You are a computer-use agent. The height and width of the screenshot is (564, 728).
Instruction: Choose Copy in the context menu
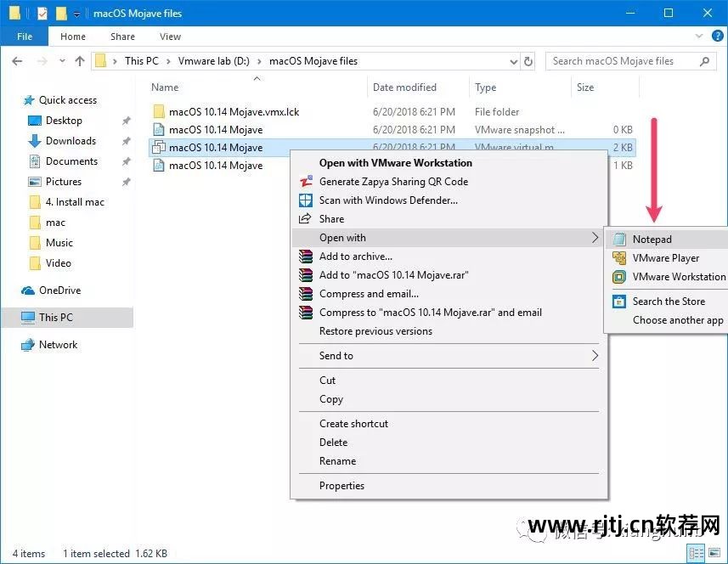click(x=331, y=399)
